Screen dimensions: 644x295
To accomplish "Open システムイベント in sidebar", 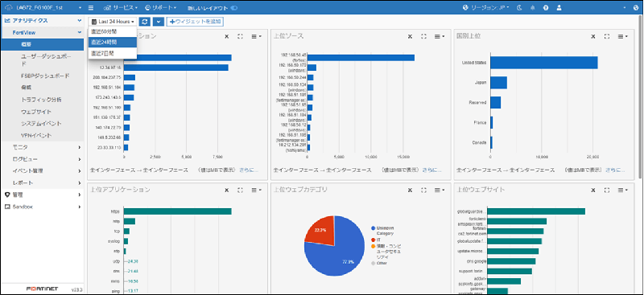I will click(42, 124).
